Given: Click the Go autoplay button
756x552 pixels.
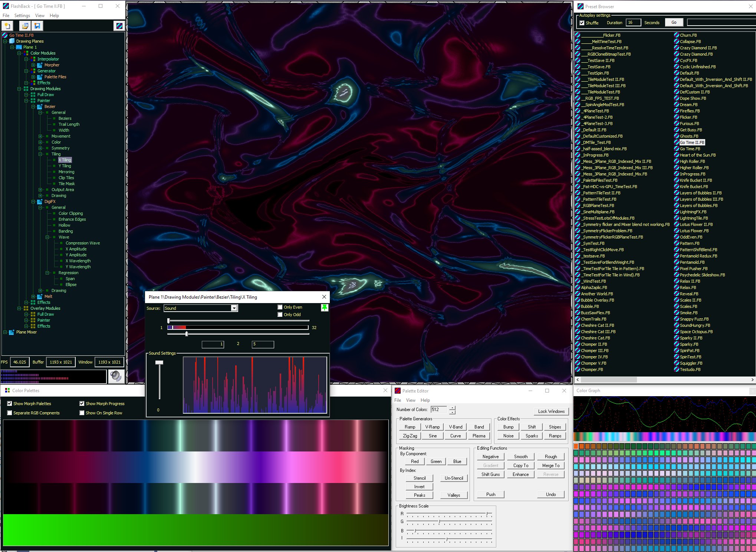Looking at the screenshot, I should pos(674,23).
